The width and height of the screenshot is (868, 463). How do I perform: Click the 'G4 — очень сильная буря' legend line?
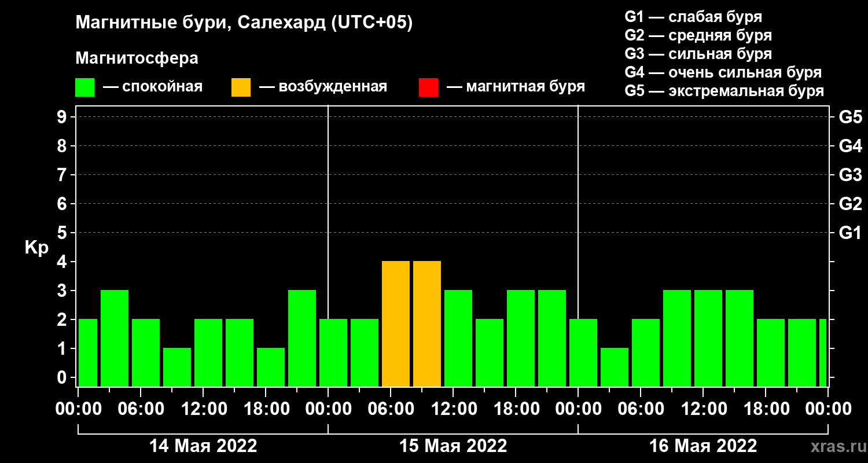723,72
